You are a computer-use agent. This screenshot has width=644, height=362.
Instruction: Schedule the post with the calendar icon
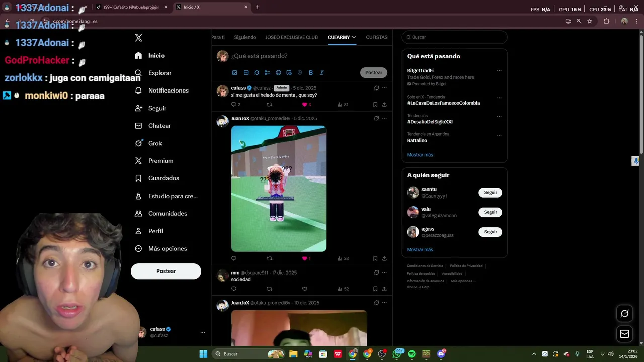289,73
